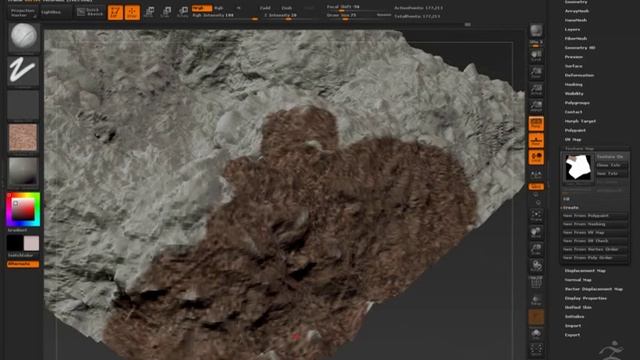
Task: Toggle the Rgb paint mode
Action: 219,8
